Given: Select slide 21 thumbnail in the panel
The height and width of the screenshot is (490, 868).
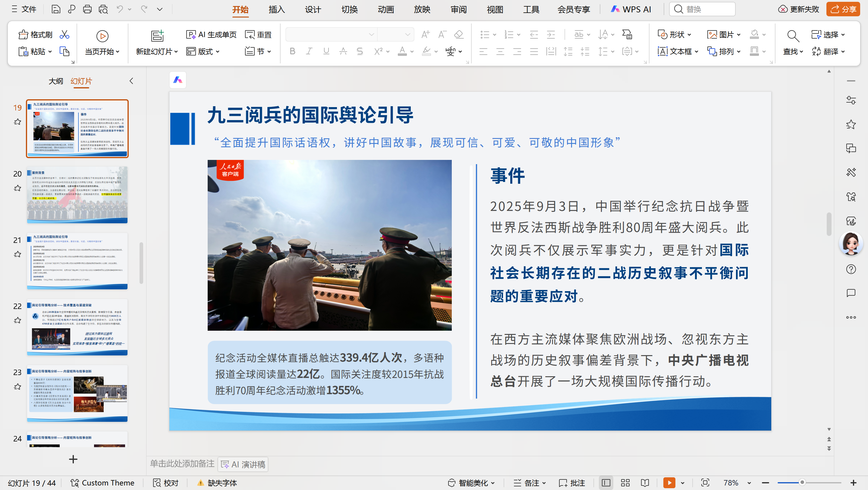Looking at the screenshot, I should click(x=77, y=261).
